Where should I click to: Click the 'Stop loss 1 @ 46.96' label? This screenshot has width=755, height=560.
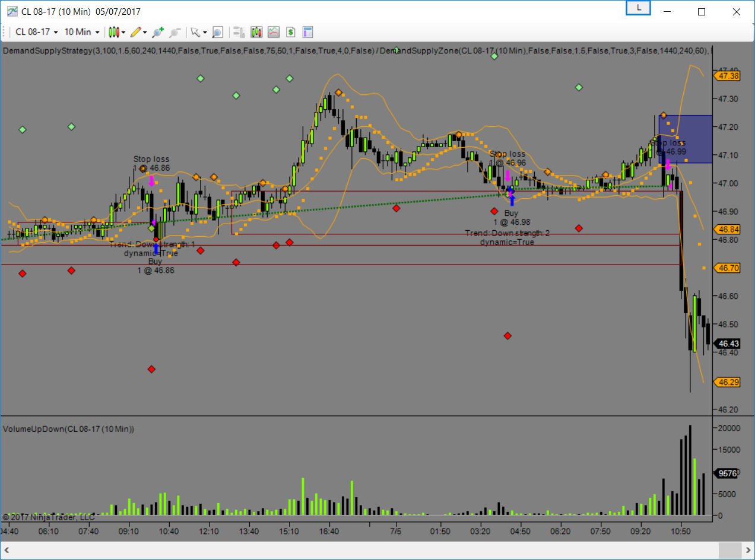[507, 158]
